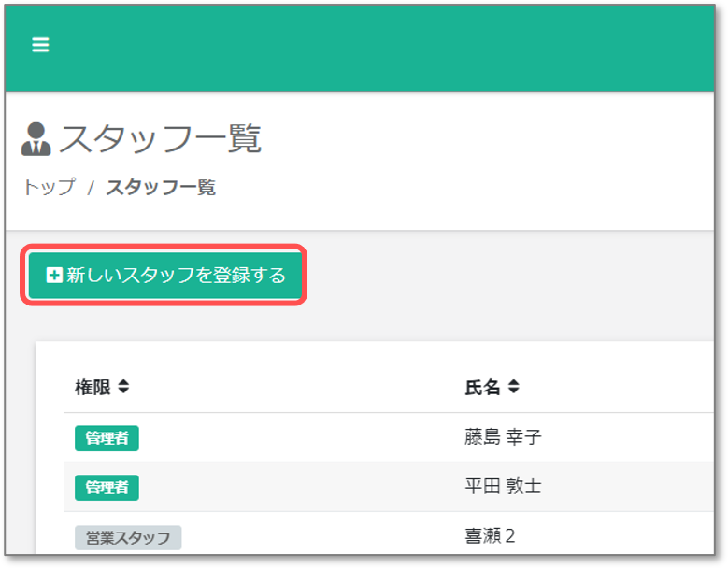Image resolution: width=728 pixels, height=568 pixels.
Task: Sort by 氏名 column arrows
Action: point(513,387)
